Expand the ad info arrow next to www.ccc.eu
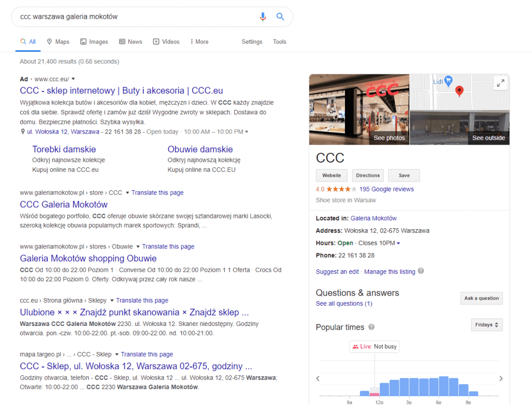This screenshot has height=405, width=532. (x=73, y=79)
